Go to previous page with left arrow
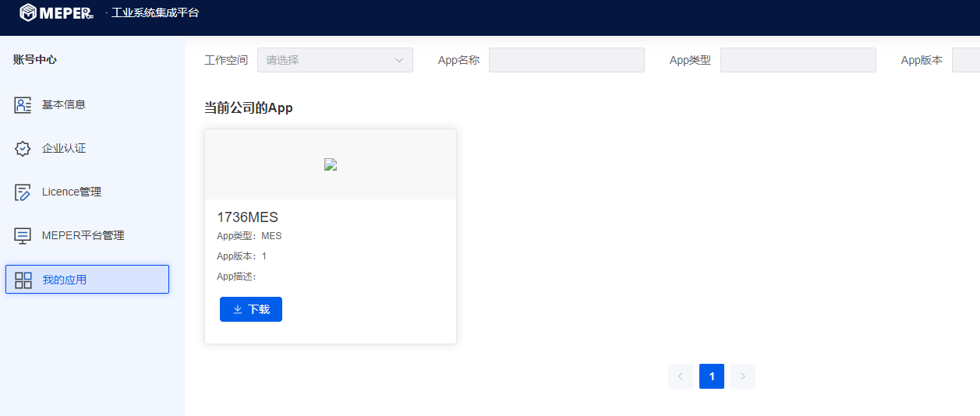The width and height of the screenshot is (980, 416). tap(681, 376)
